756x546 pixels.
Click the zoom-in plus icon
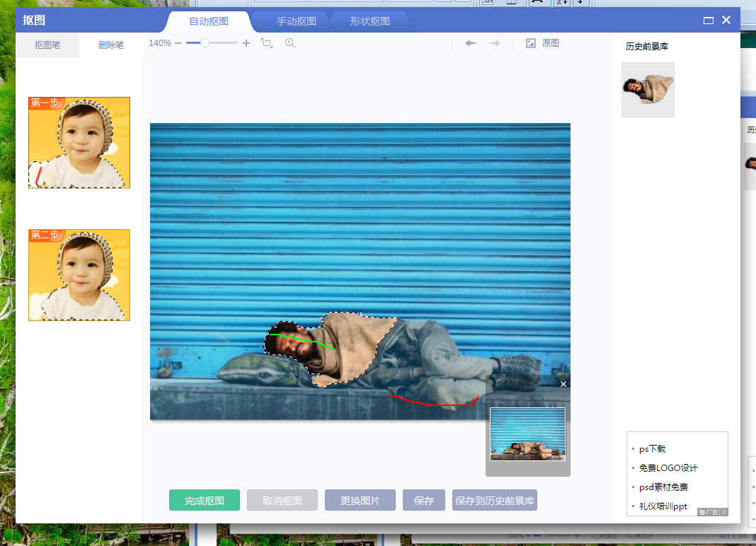tap(246, 43)
